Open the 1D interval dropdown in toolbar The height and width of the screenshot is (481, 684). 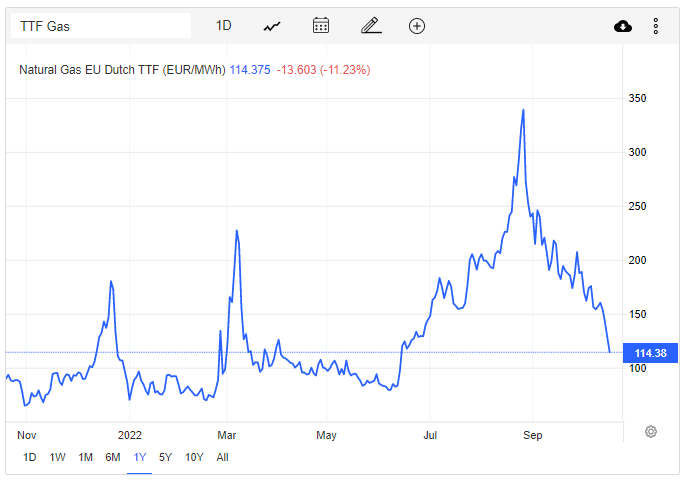(x=223, y=26)
